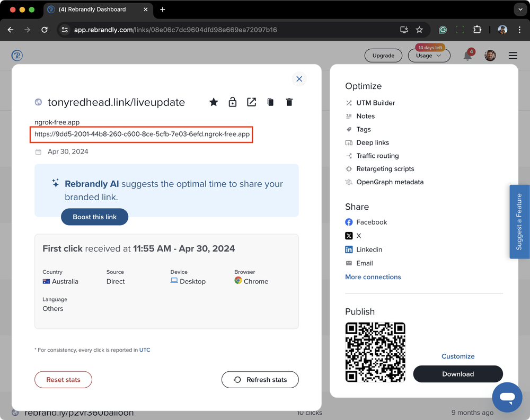This screenshot has width=530, height=420.
Task: Share the link on X
Action: pyautogui.click(x=353, y=236)
